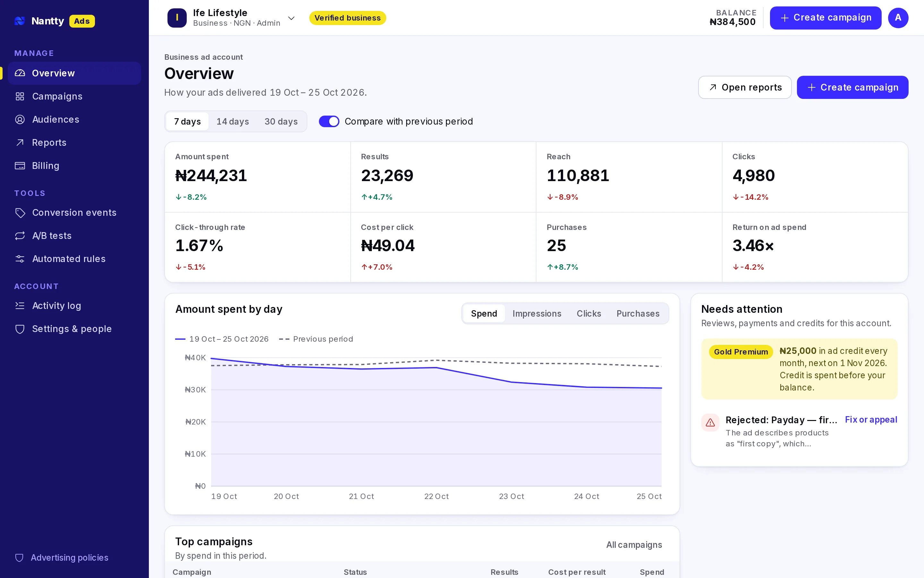Click the Billing card icon

(20, 165)
